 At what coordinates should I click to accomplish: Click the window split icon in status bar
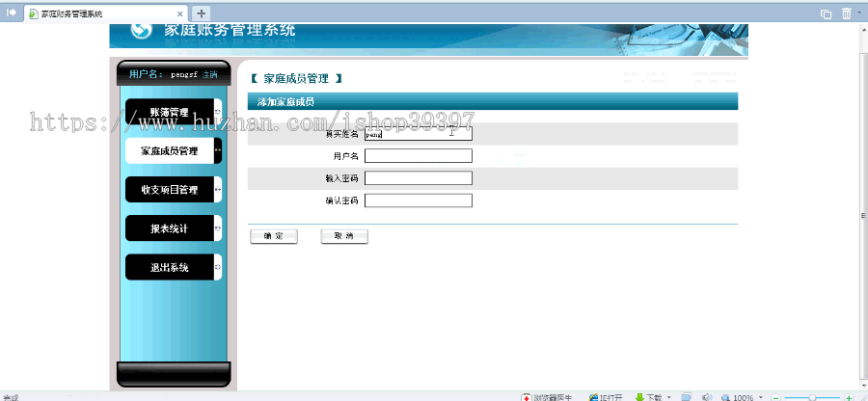(687, 397)
